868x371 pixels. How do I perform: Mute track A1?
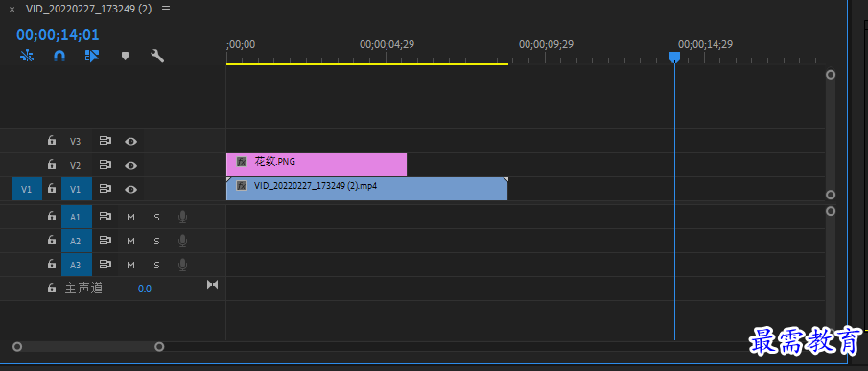tap(131, 218)
